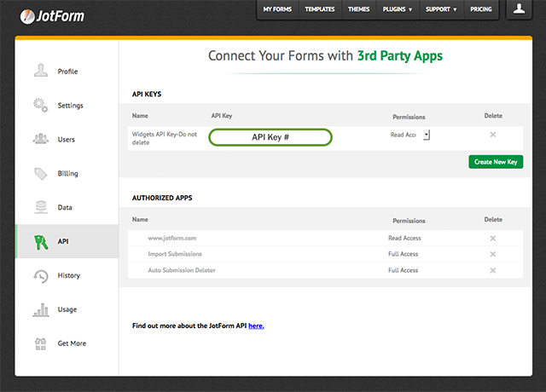Go to My Forms
546x392 pixels.
277,9
